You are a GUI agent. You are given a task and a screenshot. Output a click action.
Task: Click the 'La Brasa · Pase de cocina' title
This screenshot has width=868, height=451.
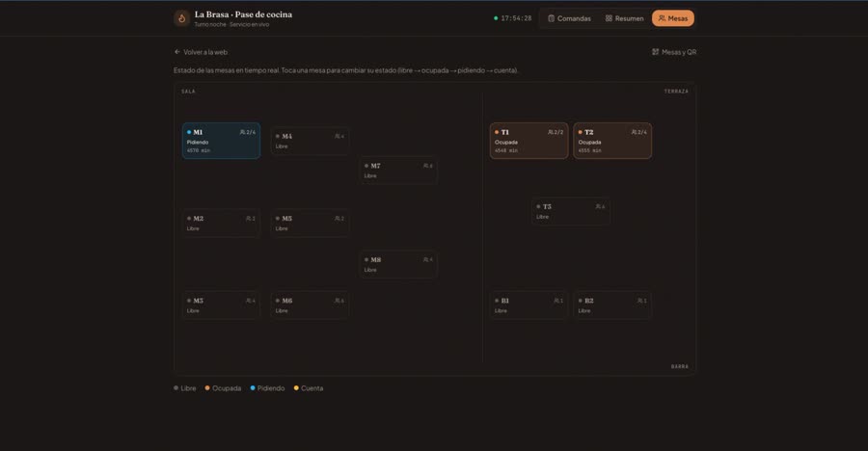[243, 14]
